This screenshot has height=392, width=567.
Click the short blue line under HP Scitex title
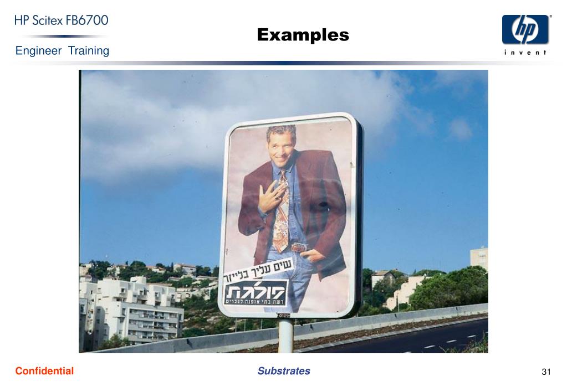pyautogui.click(x=64, y=36)
